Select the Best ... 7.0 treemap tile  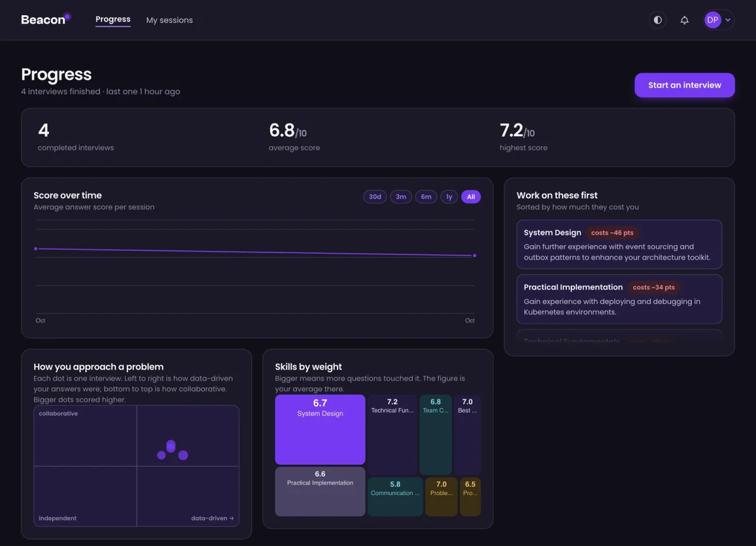point(467,435)
